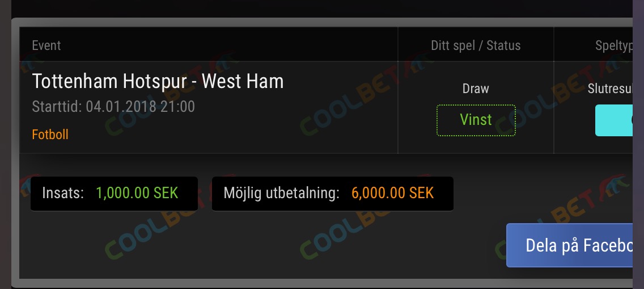Click the Slutresultat bet type label
Viewport: 644px width, 289px height.
(610, 89)
